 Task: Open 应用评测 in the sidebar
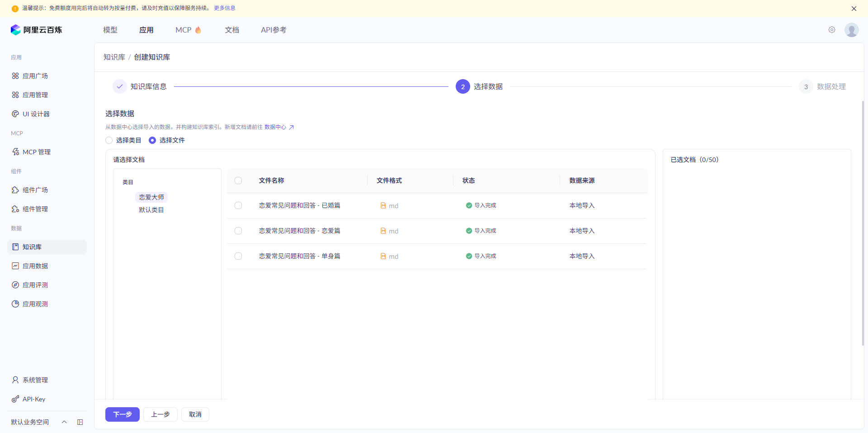pos(35,285)
